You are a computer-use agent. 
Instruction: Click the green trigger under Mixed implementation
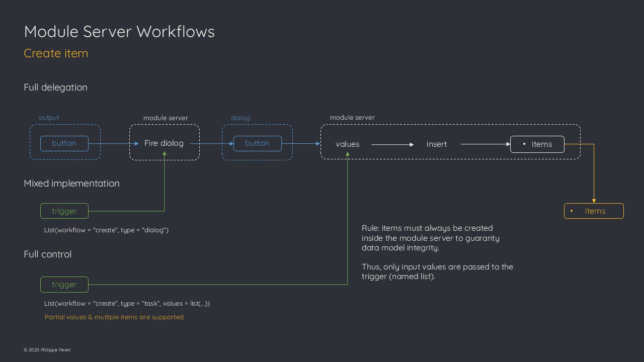pos(64,211)
